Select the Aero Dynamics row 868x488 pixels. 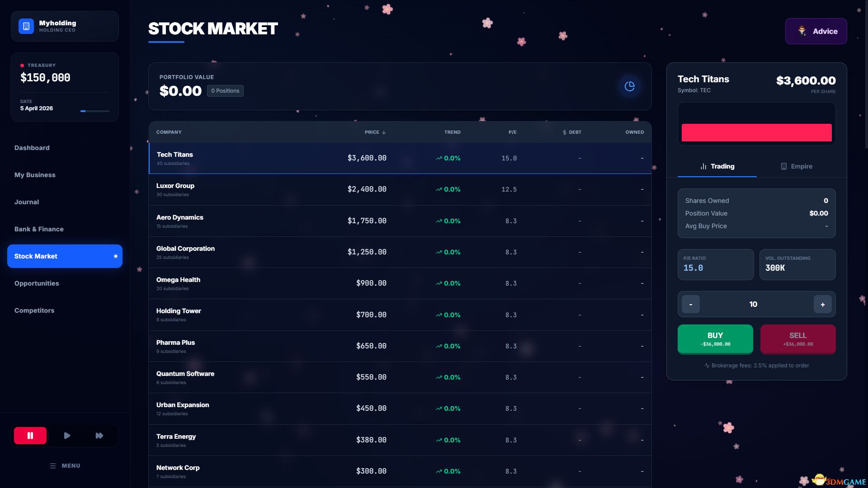pos(400,221)
